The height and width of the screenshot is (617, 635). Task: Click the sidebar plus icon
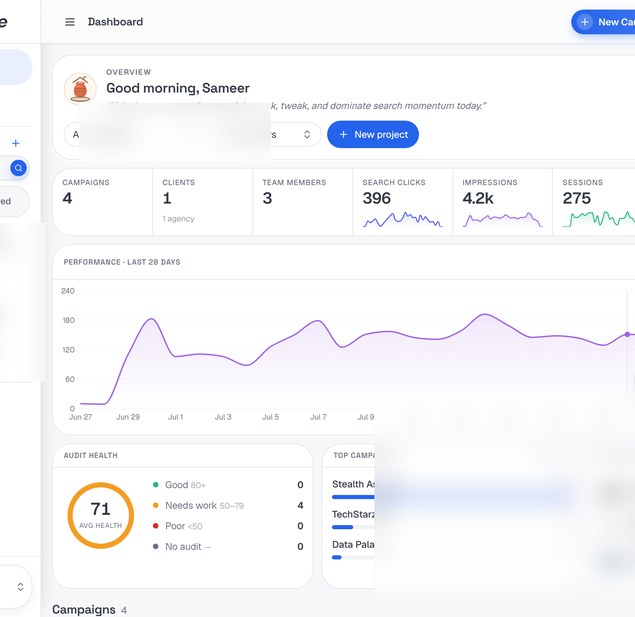coord(16,143)
